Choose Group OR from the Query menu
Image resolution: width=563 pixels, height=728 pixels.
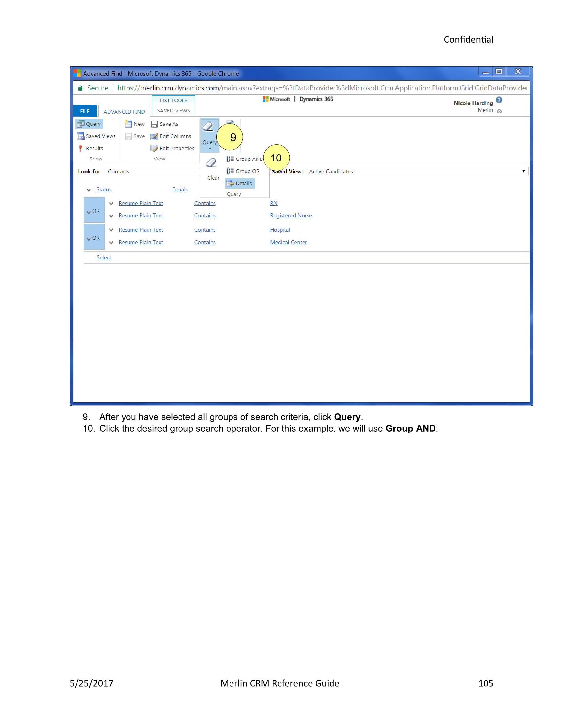tap(247, 171)
